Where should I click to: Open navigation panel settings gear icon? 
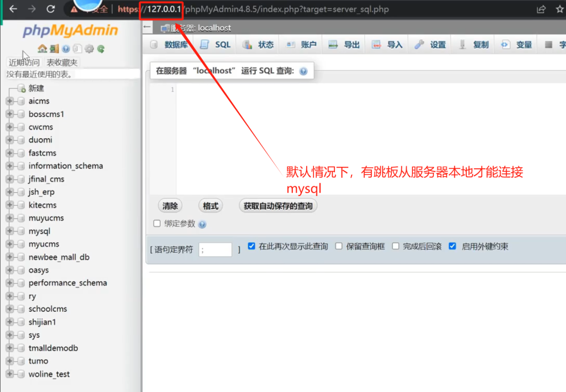pyautogui.click(x=89, y=49)
